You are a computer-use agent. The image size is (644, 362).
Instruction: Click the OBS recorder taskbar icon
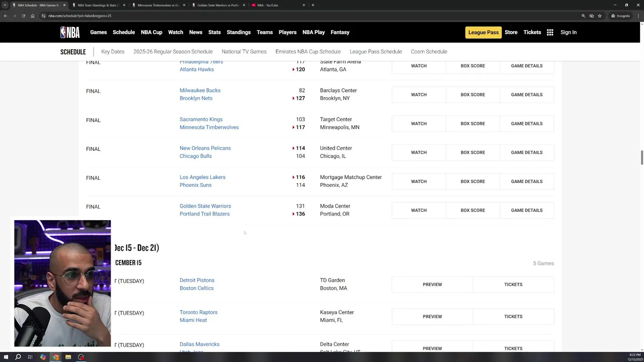click(81, 357)
